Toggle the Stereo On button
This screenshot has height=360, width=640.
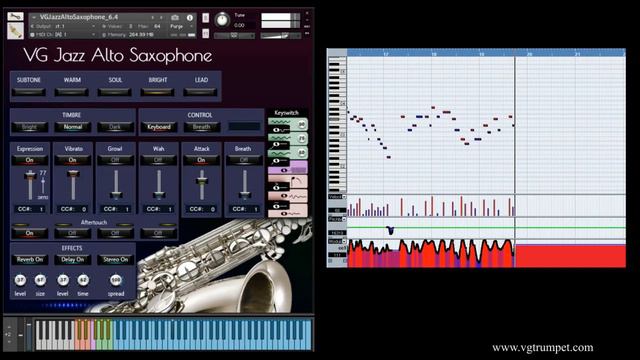coord(115,260)
